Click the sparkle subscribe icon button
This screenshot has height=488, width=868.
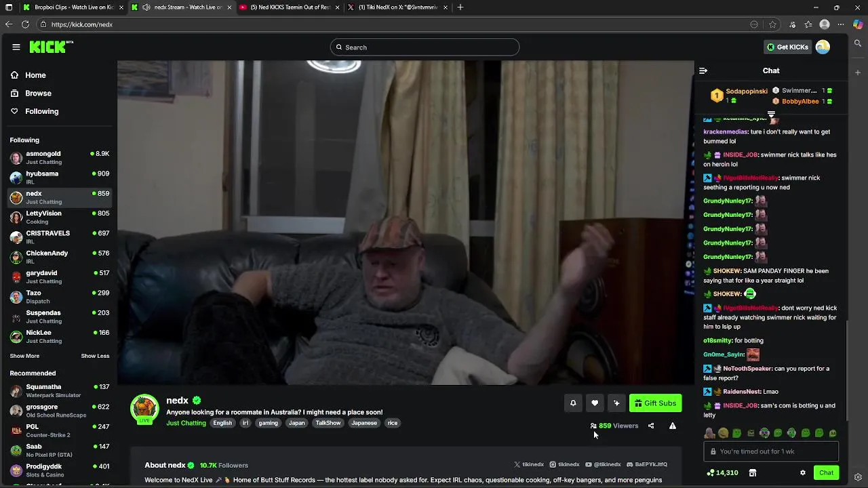click(616, 403)
